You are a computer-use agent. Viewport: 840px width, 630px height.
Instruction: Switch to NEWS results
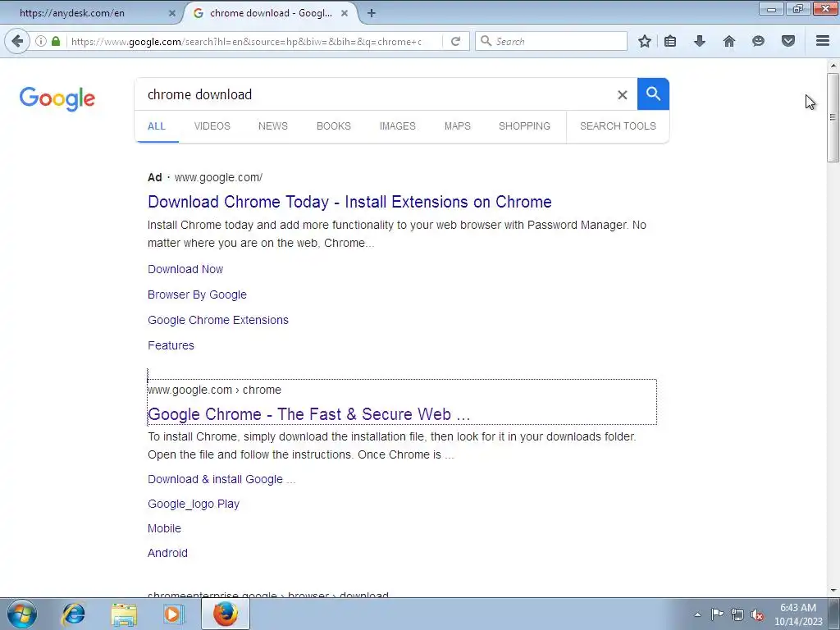point(273,126)
